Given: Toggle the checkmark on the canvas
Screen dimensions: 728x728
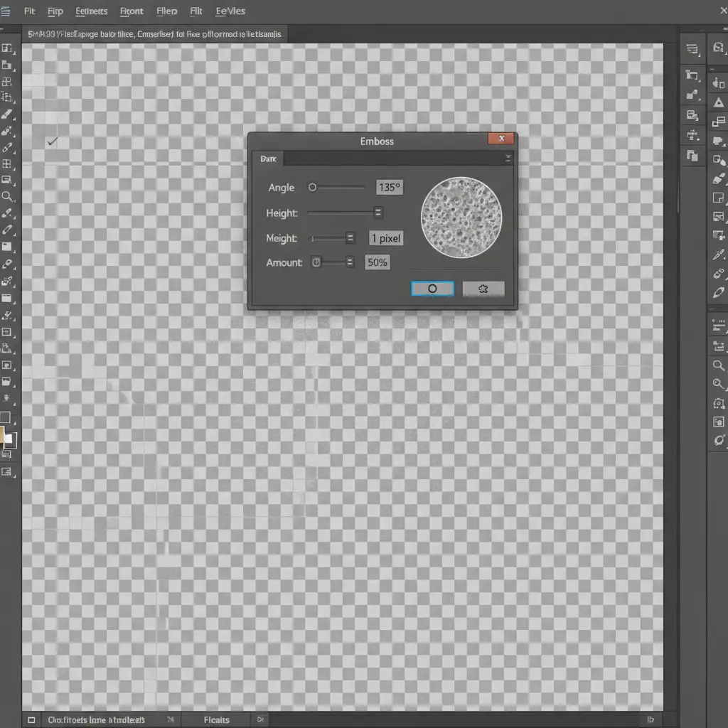Looking at the screenshot, I should [x=52, y=141].
